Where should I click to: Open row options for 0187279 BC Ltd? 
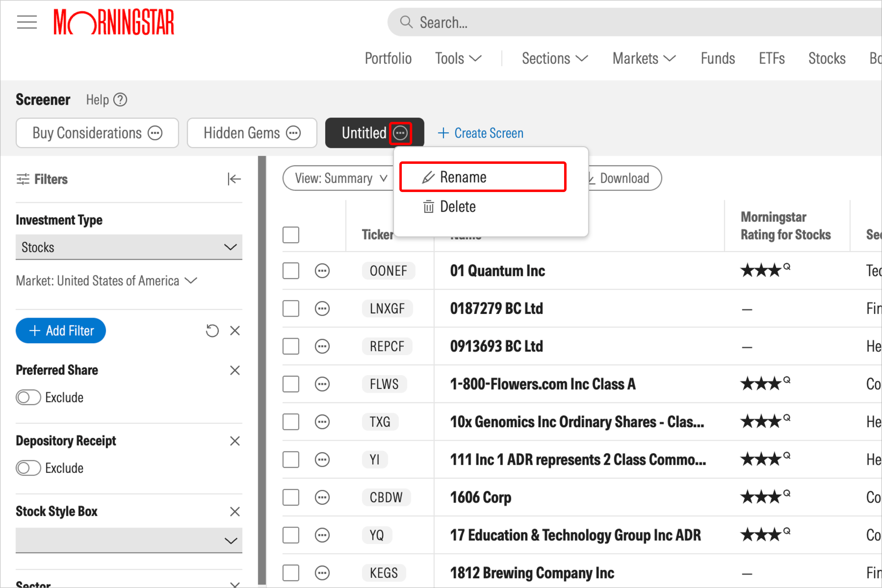[322, 309]
